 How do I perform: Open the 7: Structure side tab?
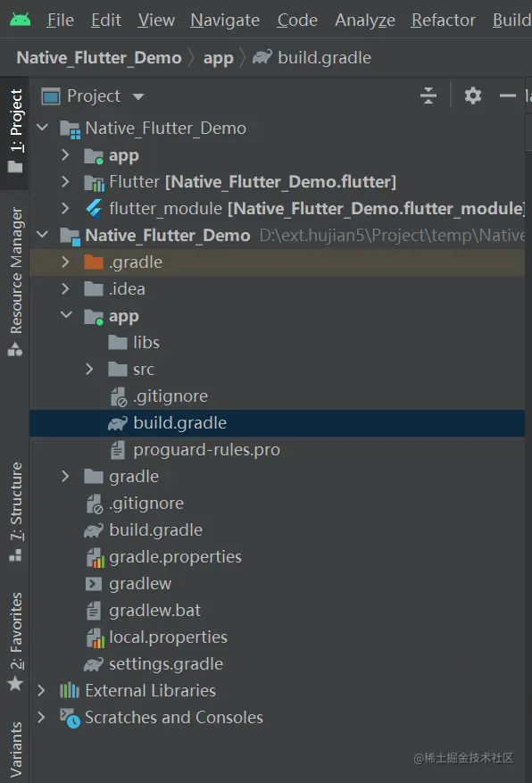15,512
